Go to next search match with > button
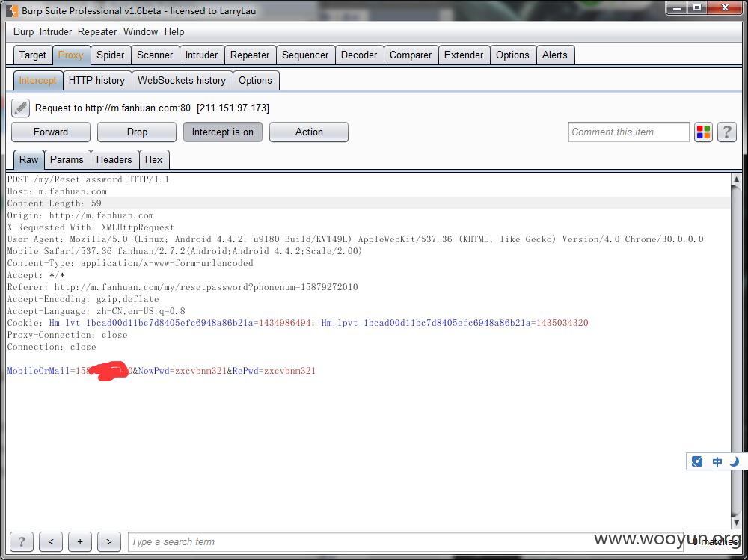The width and height of the screenshot is (748, 560). tap(108, 541)
